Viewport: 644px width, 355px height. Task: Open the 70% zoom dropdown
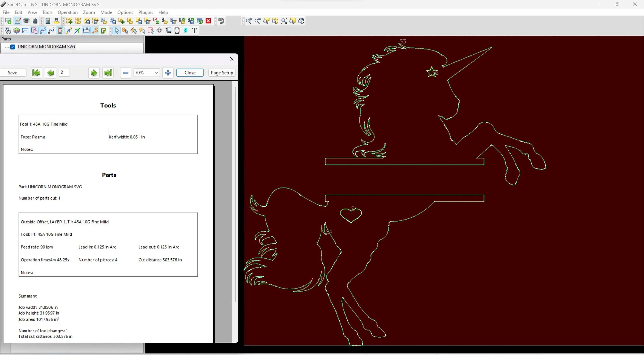tap(156, 73)
